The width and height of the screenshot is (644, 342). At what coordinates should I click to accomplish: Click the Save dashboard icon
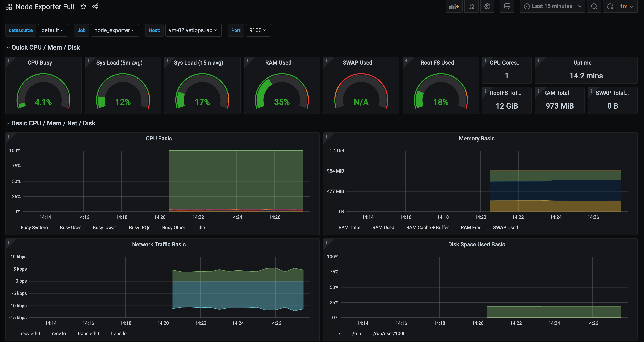[x=471, y=6]
